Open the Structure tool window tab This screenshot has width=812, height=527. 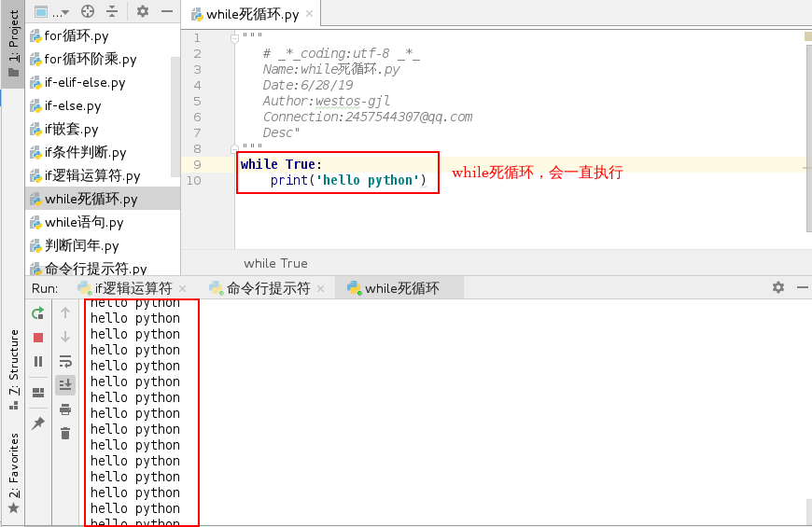click(x=13, y=368)
